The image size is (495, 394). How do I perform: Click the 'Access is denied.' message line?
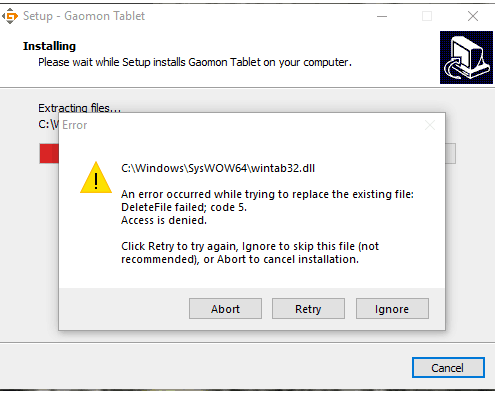164,220
